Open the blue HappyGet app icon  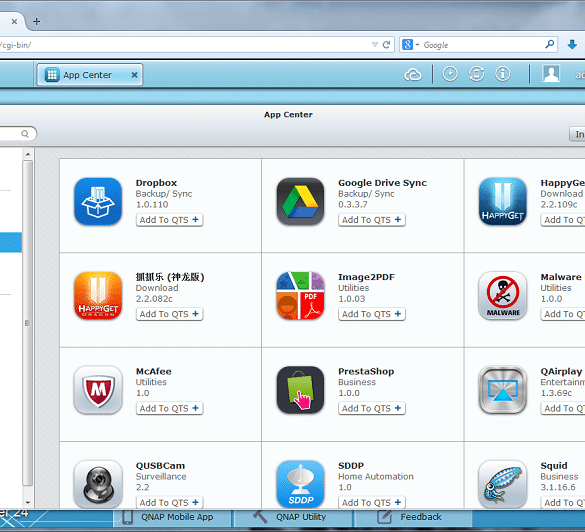[503, 201]
